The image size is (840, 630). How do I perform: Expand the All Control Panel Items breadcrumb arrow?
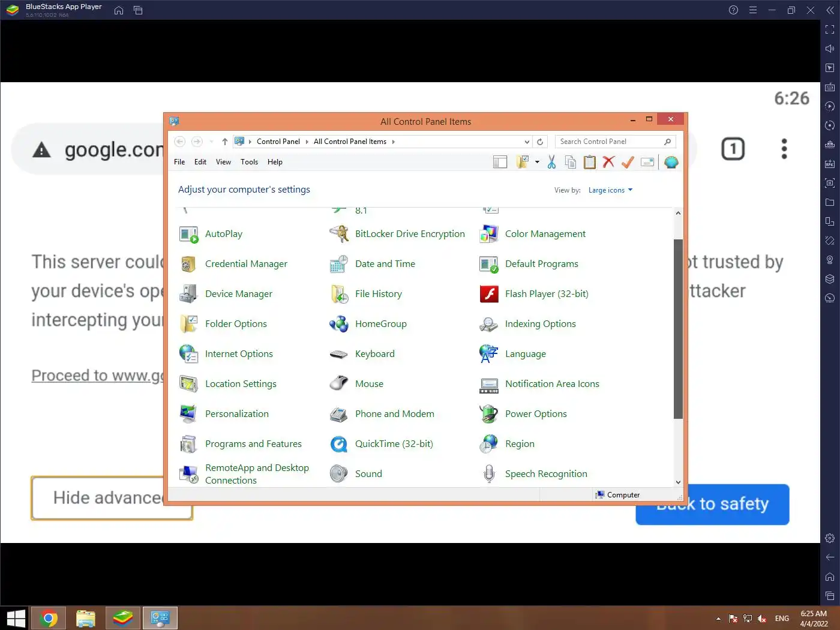393,142
